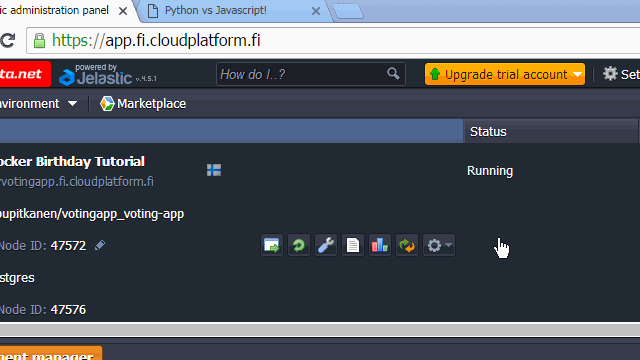Click the red hosting provider logo
Viewport: 640px width, 360px height.
click(x=25, y=74)
